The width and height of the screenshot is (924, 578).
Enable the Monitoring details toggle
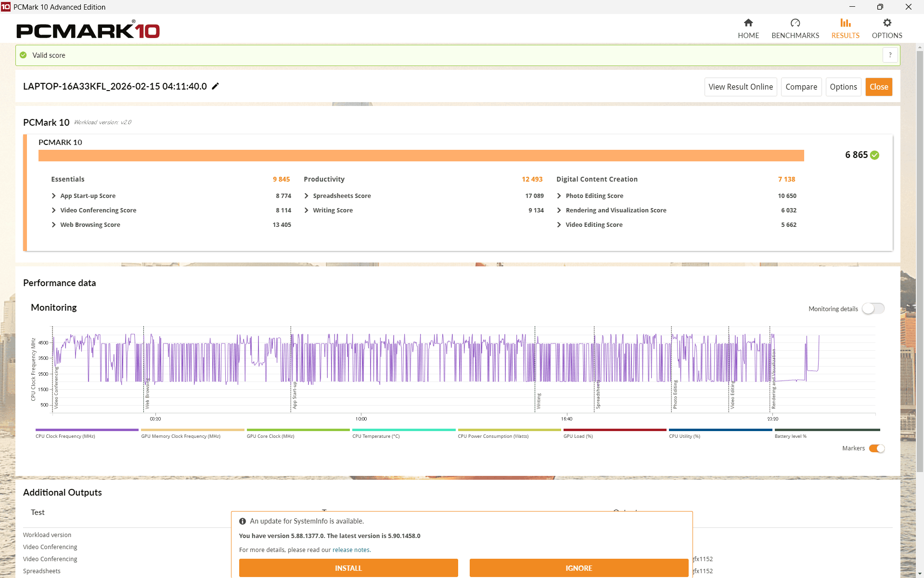point(873,309)
